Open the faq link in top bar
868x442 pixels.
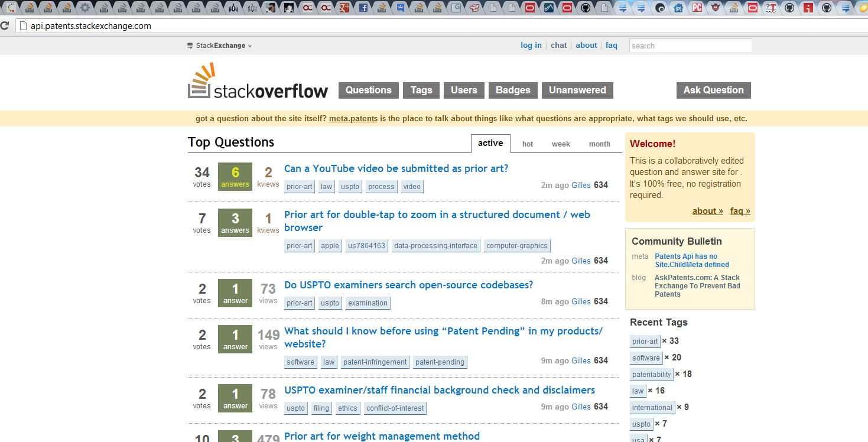click(x=612, y=45)
